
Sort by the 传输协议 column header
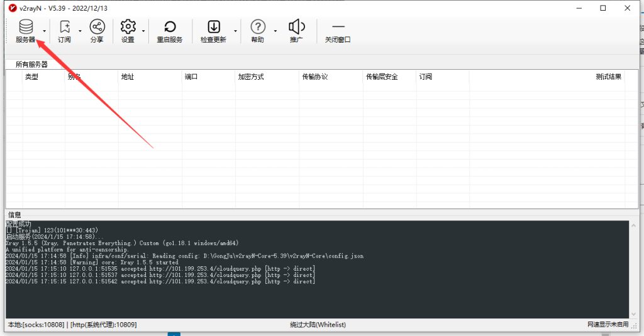coord(315,77)
